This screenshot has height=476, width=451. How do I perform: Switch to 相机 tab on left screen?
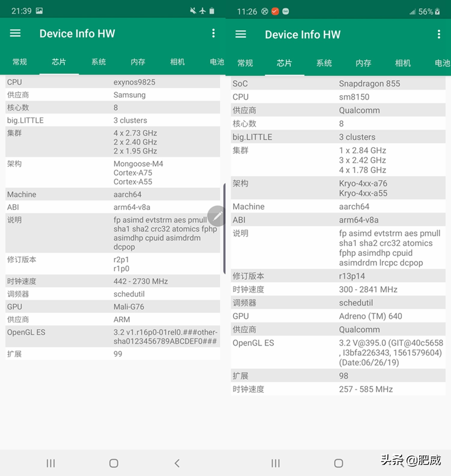click(177, 62)
